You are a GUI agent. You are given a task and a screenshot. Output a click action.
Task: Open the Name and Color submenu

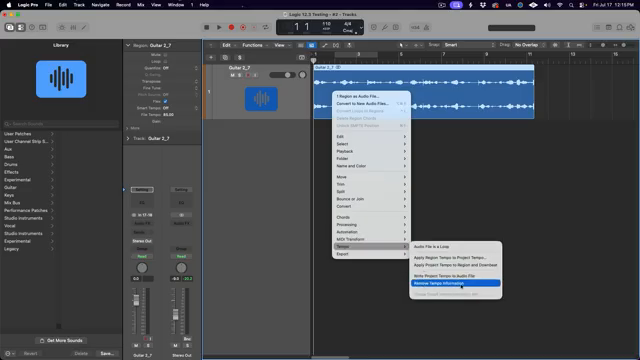tap(371, 166)
